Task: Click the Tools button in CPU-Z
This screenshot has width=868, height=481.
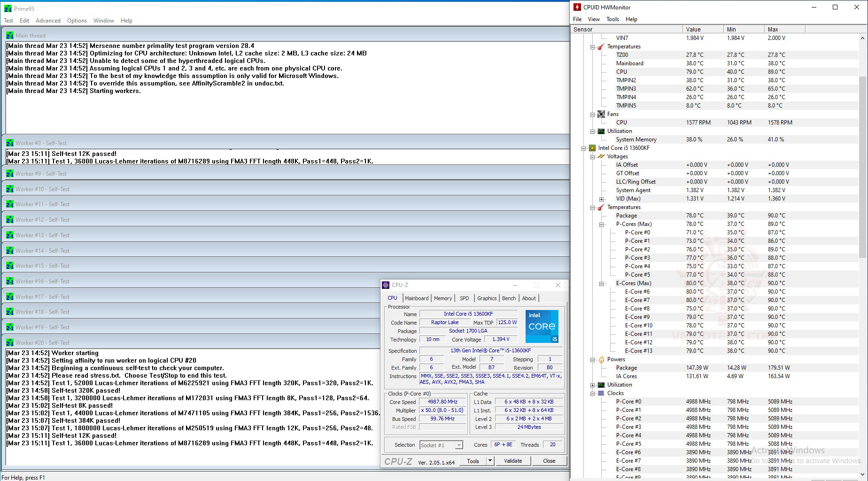Action: pyautogui.click(x=473, y=461)
